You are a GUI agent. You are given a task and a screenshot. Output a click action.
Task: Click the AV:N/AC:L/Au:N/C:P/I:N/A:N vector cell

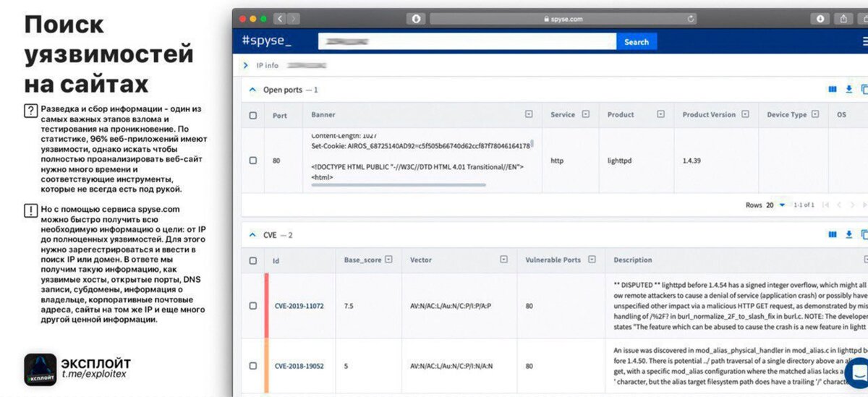click(451, 366)
